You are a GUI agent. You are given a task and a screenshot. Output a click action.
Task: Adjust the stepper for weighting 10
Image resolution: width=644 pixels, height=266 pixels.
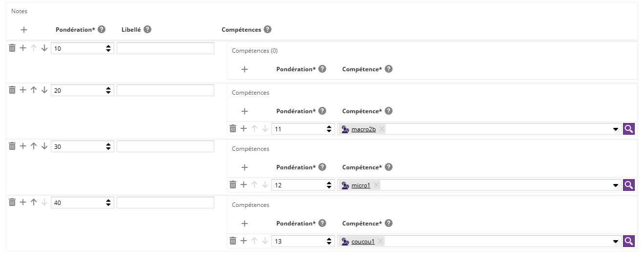(x=108, y=49)
